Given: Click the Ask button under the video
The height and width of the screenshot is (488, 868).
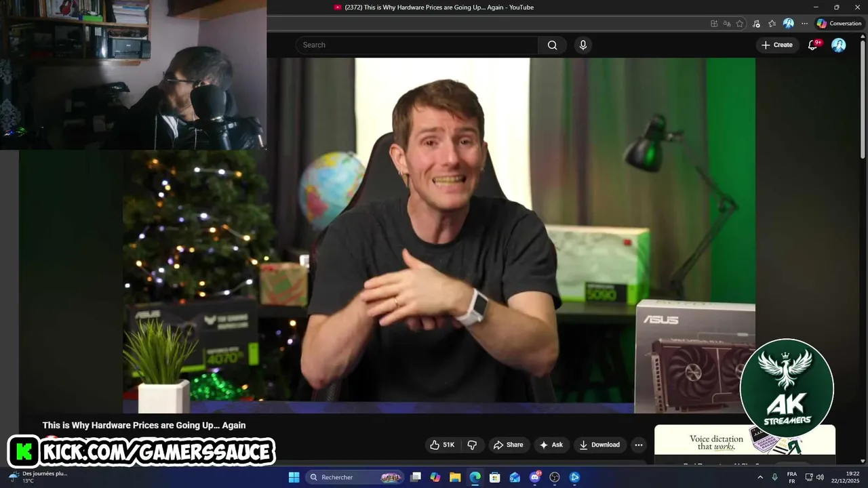Looking at the screenshot, I should click(x=551, y=445).
